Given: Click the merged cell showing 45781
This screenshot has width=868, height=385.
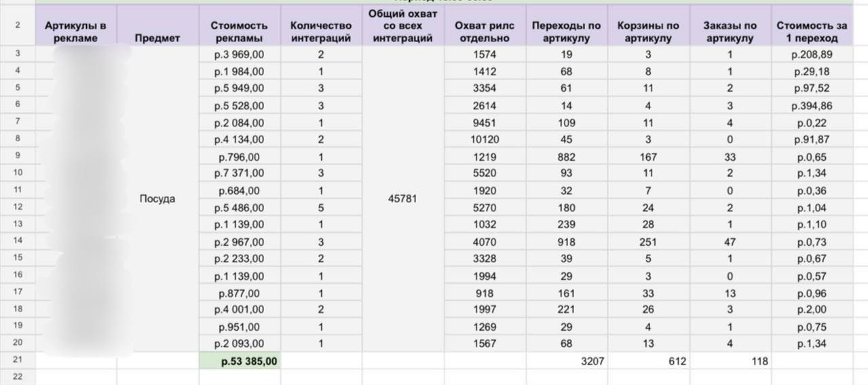Looking at the screenshot, I should pyautogui.click(x=403, y=199).
